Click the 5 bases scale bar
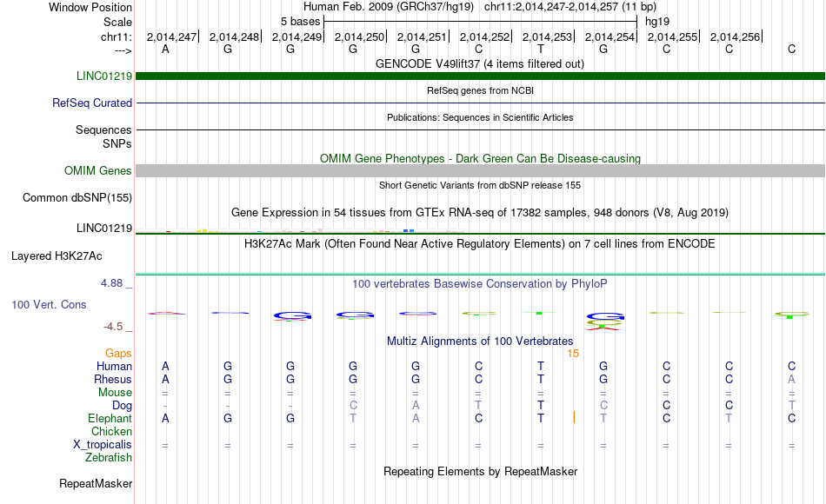 pos(480,22)
